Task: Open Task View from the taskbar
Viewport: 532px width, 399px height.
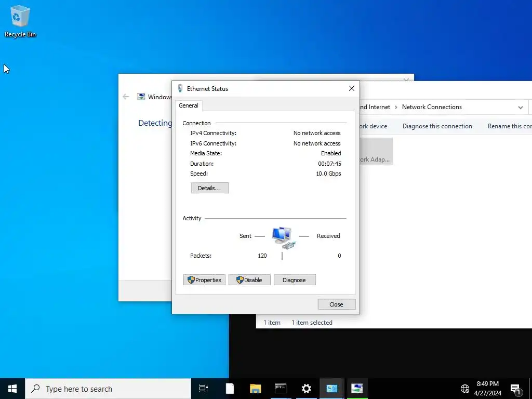Action: 203,389
